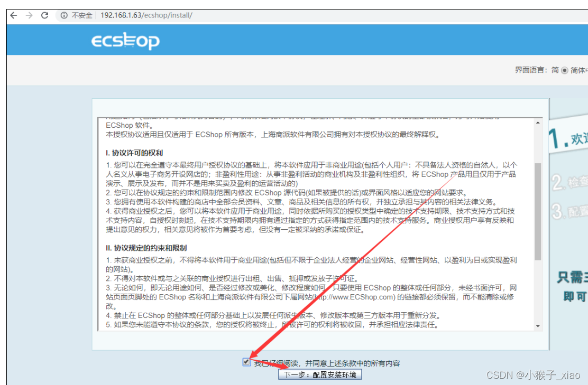The width and height of the screenshot is (588, 385).
Task: Check the 我已仔细阅读 agreement checkbox
Action: point(246,362)
